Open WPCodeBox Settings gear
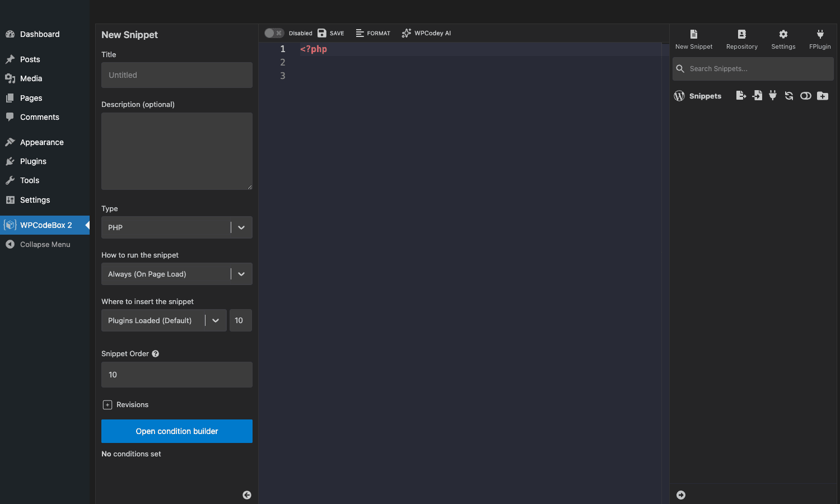Screen dimensions: 840x504 (783, 39)
